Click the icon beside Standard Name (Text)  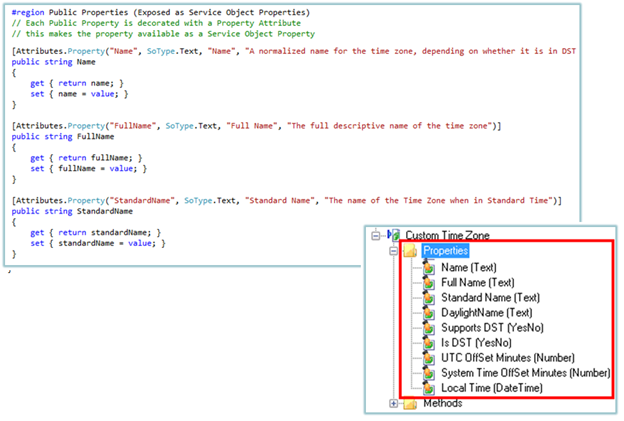429,297
